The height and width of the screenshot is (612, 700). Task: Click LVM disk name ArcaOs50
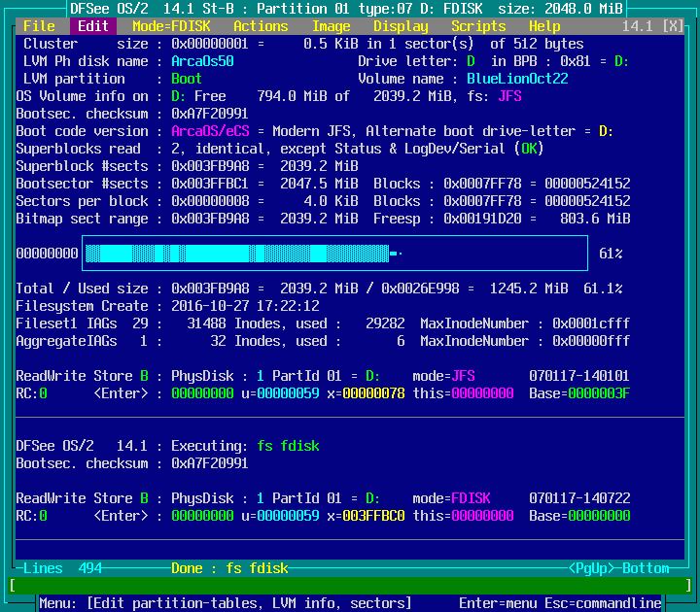click(x=202, y=61)
